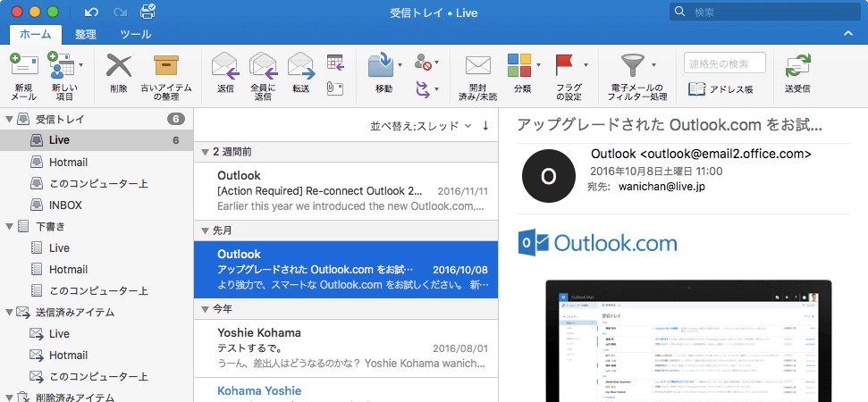Switch to the 整理 tab
This screenshot has height=402, width=868.
[x=86, y=34]
